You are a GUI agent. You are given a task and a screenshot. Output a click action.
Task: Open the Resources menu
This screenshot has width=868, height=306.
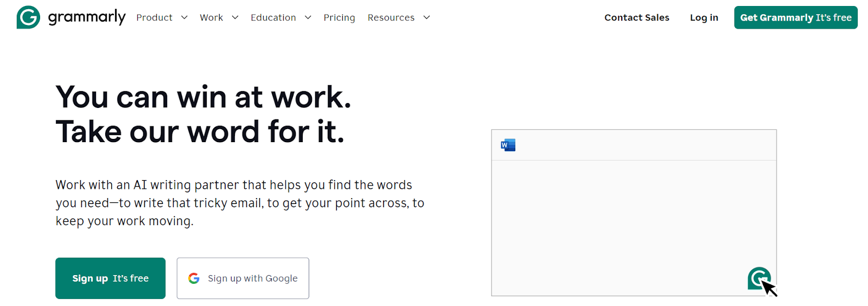point(391,17)
